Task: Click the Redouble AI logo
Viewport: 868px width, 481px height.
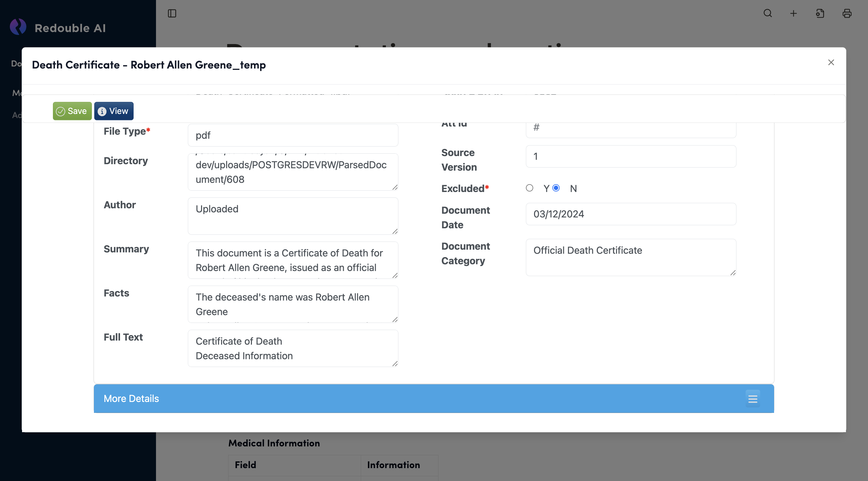Action: pos(18,27)
